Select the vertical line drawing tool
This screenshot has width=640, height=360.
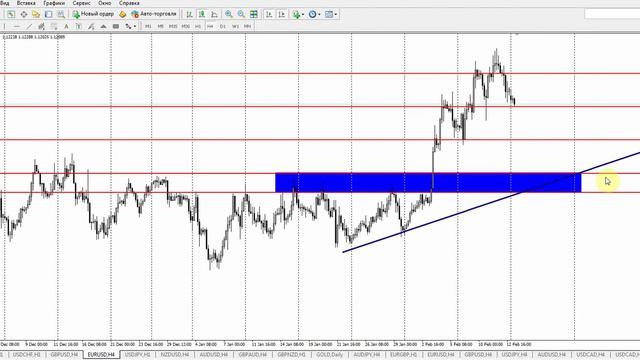pyautogui.click(x=4, y=26)
